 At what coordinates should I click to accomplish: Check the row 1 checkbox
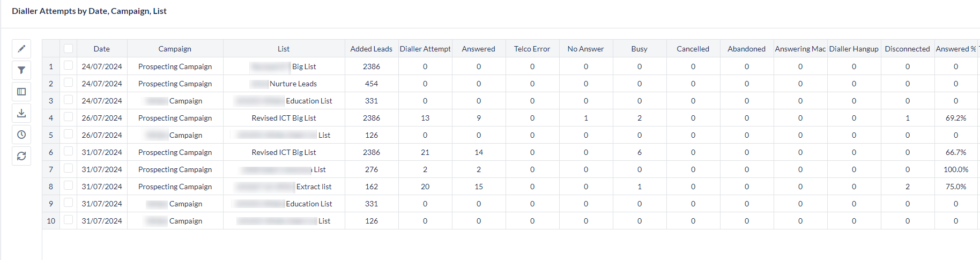(68, 65)
